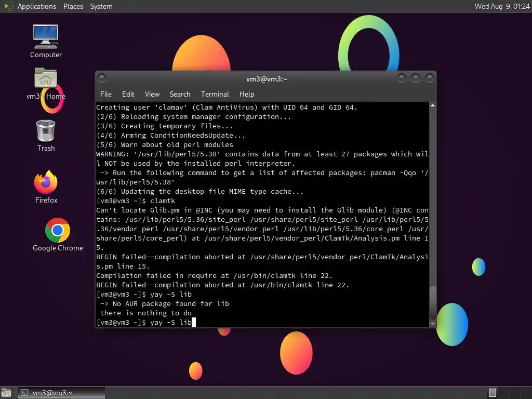
Task: Click the vm3@vm3:~ taskbar button
Action: click(x=61, y=393)
